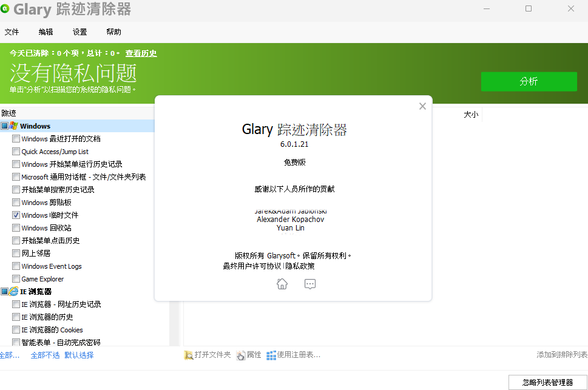Open the 隐私政策 link
This screenshot has height=390, width=588.
(300, 266)
